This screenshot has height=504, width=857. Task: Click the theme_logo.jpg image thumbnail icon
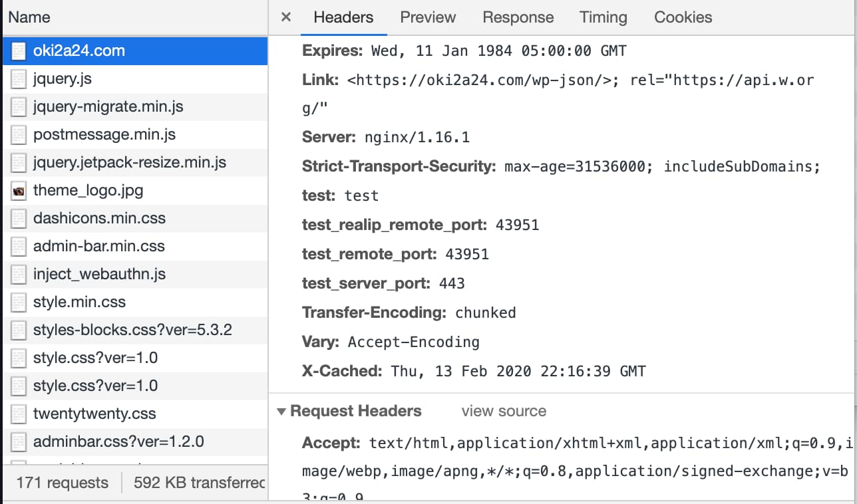click(19, 191)
